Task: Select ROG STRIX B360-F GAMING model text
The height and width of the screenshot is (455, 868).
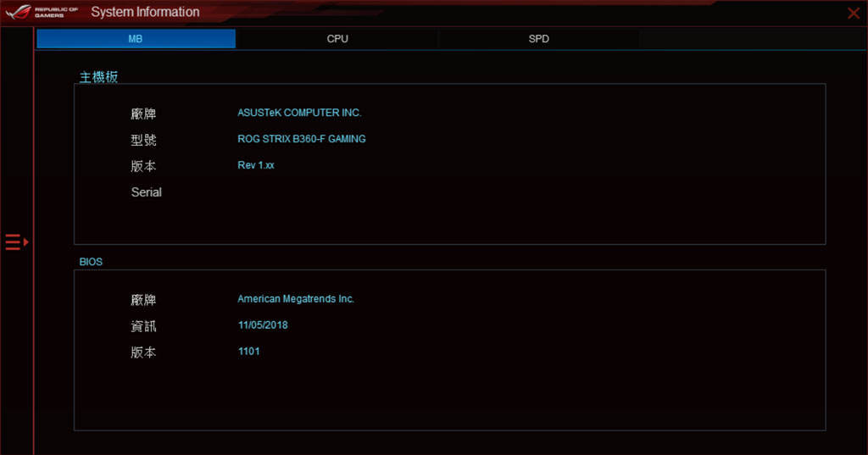Action: [x=302, y=139]
